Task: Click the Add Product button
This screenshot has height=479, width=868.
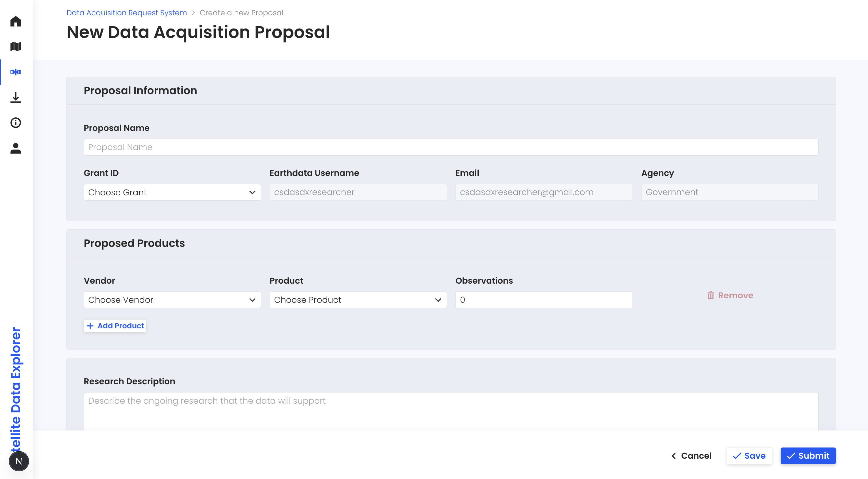Action: (115, 326)
